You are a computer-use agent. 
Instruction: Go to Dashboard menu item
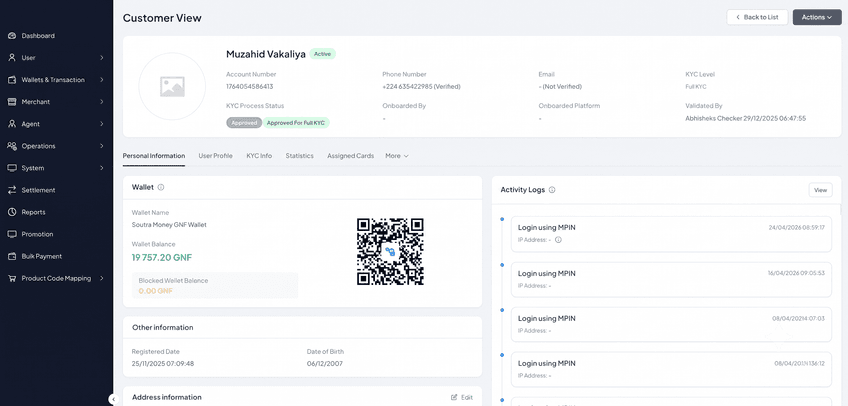(56, 36)
